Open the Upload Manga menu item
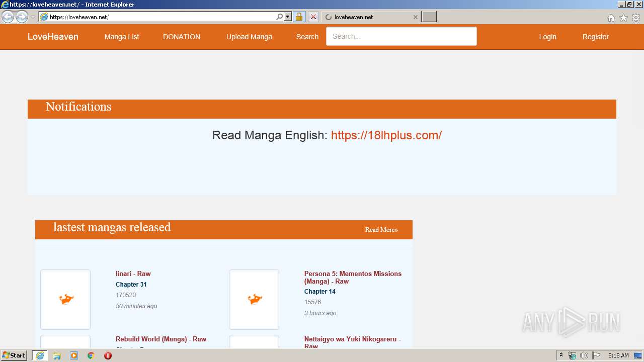 coord(249,37)
